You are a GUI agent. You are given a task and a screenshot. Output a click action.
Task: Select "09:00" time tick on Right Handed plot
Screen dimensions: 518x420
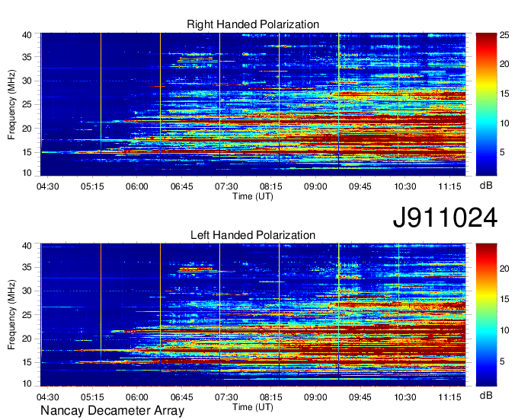315,186
